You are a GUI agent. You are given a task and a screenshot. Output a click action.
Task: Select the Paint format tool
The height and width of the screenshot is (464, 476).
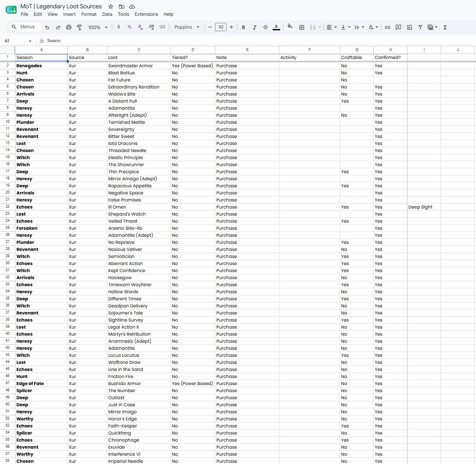tap(79, 27)
